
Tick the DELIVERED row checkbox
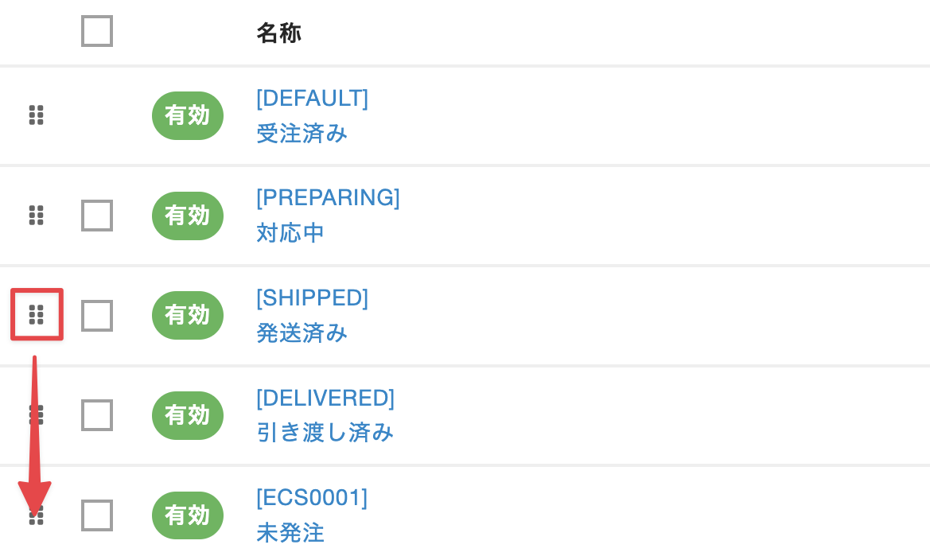click(x=97, y=415)
